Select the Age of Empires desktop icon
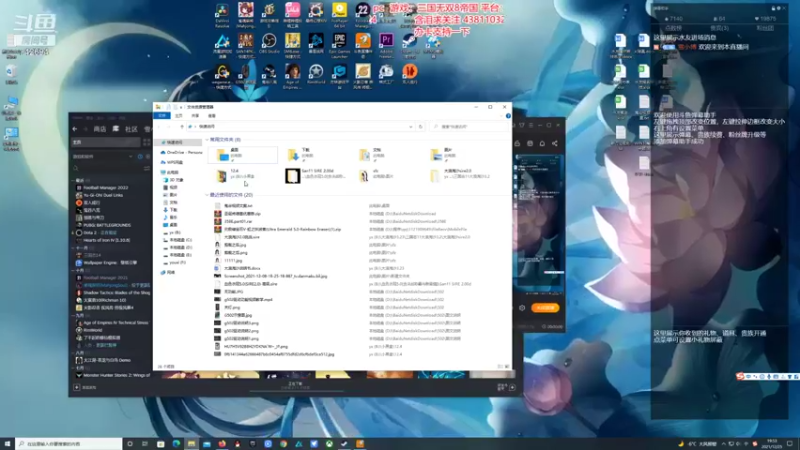The height and width of the screenshot is (450, 800). click(x=292, y=76)
